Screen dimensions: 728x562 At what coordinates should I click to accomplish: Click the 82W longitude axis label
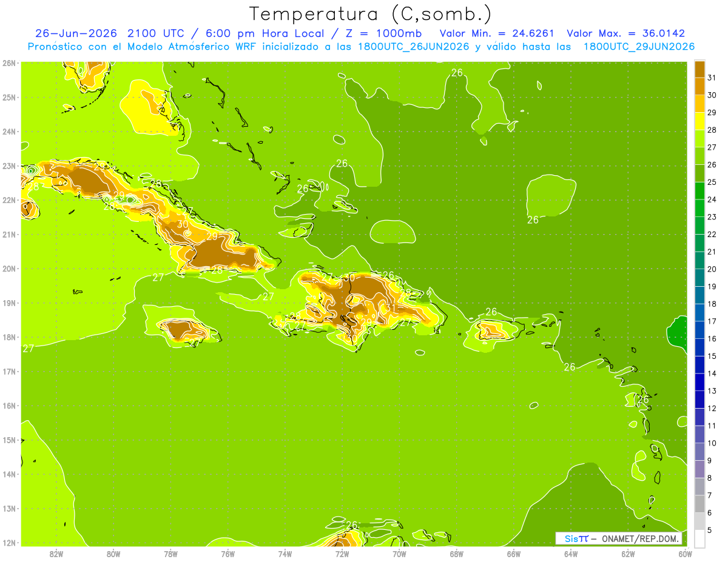56,554
